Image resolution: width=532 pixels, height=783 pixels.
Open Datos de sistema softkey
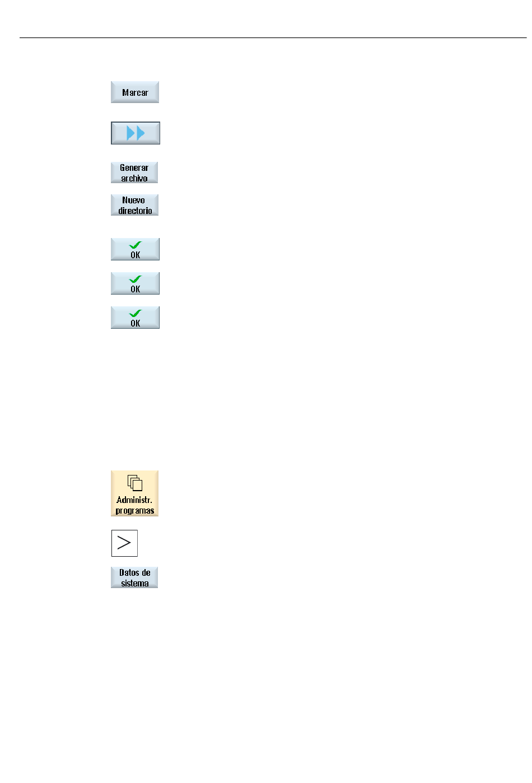pos(134,577)
